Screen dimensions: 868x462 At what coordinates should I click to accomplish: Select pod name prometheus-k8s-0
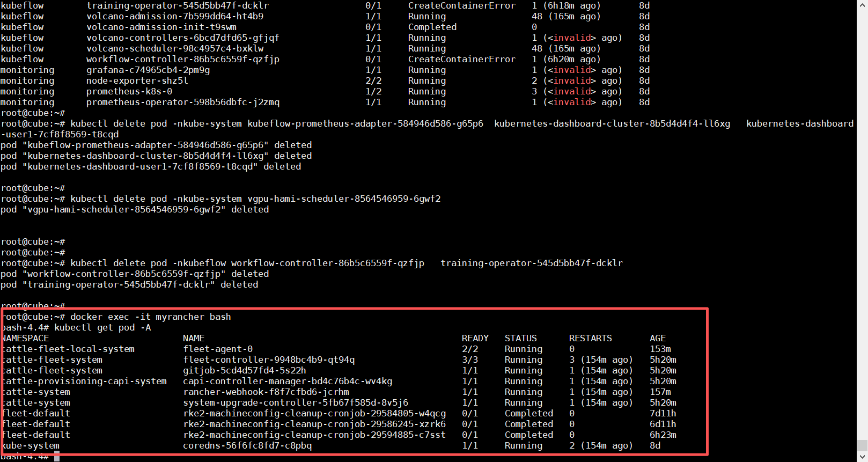(x=129, y=91)
